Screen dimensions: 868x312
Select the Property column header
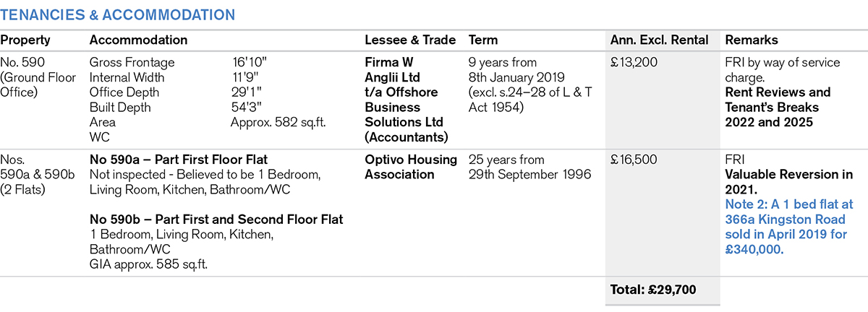pos(25,40)
